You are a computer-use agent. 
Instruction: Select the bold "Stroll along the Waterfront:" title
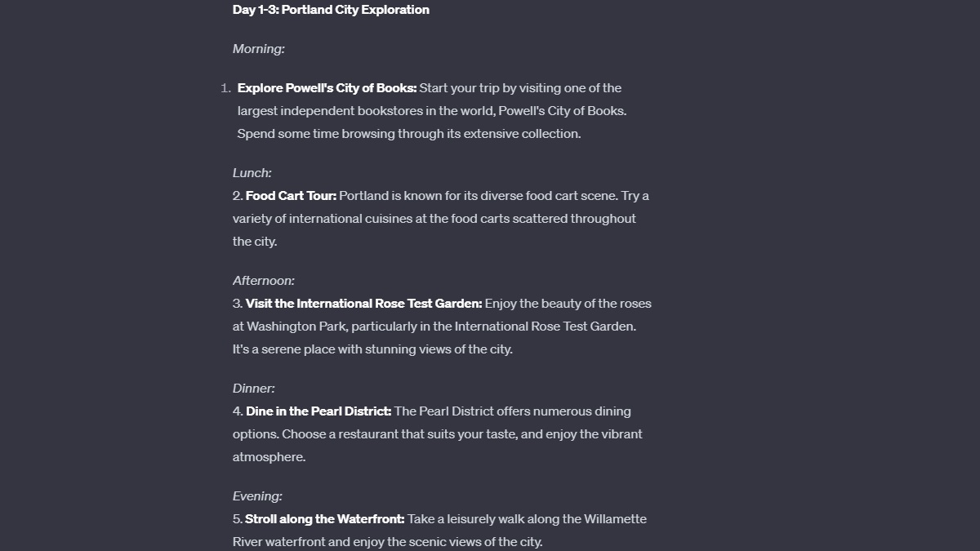tap(324, 519)
